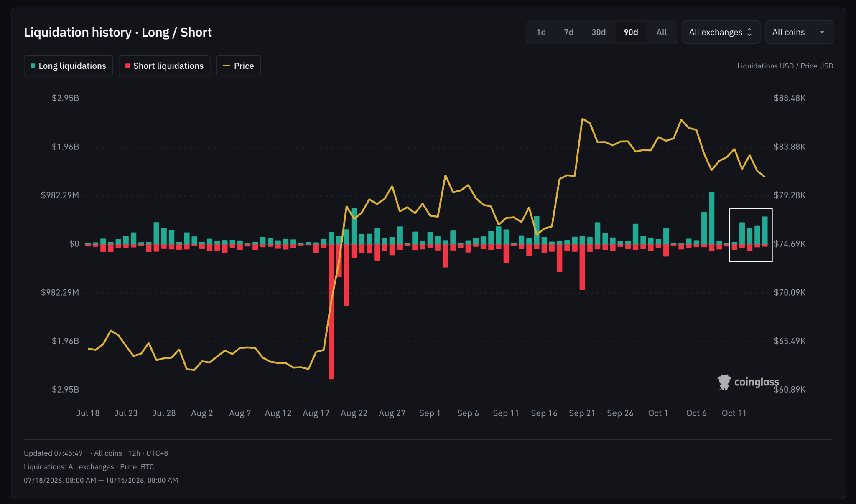Open the All exchanges dropdown
The image size is (856, 504).
coord(721,32)
